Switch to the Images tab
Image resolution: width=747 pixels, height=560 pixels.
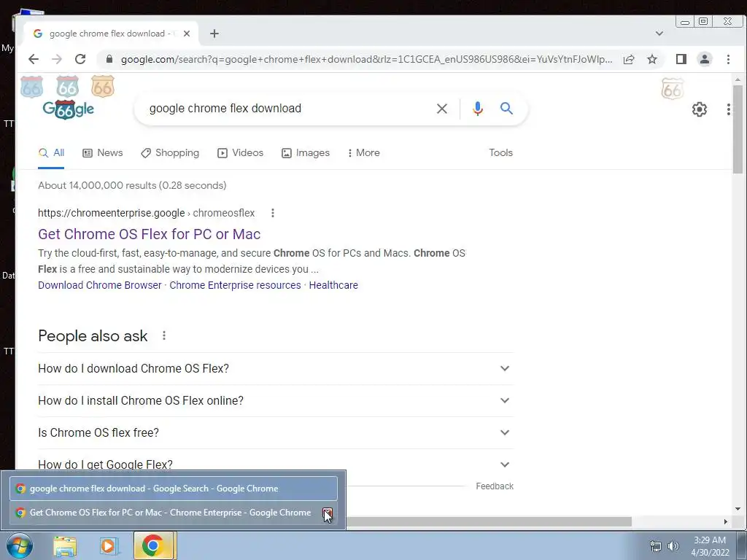306,153
